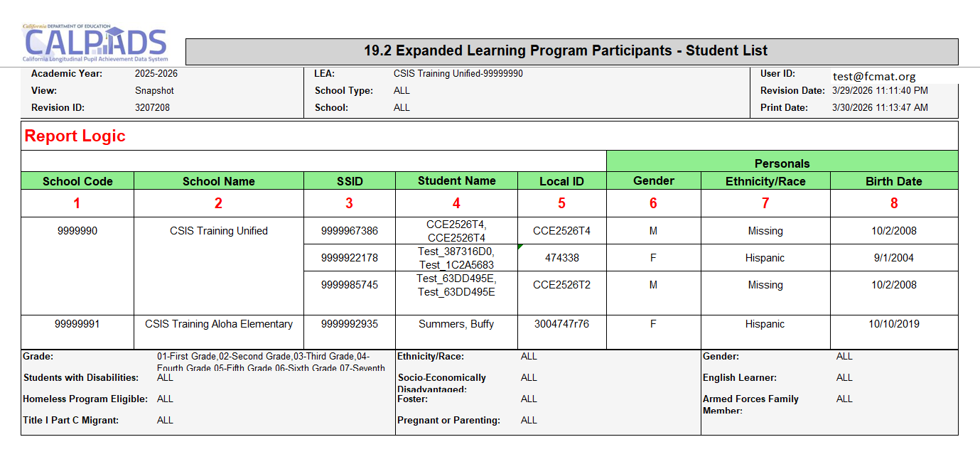Screen dimensions: 980x459
Task: Select Local ID 474338
Action: 561,258
